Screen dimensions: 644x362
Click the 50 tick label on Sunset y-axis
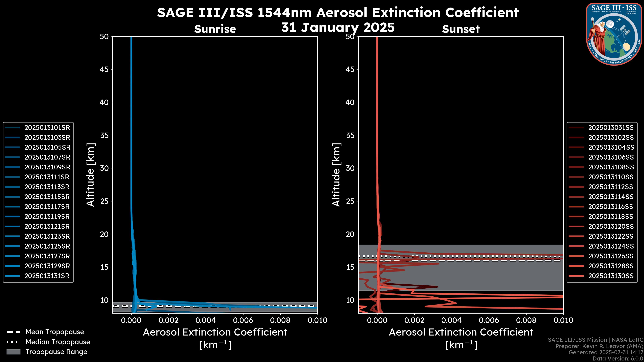pos(350,37)
